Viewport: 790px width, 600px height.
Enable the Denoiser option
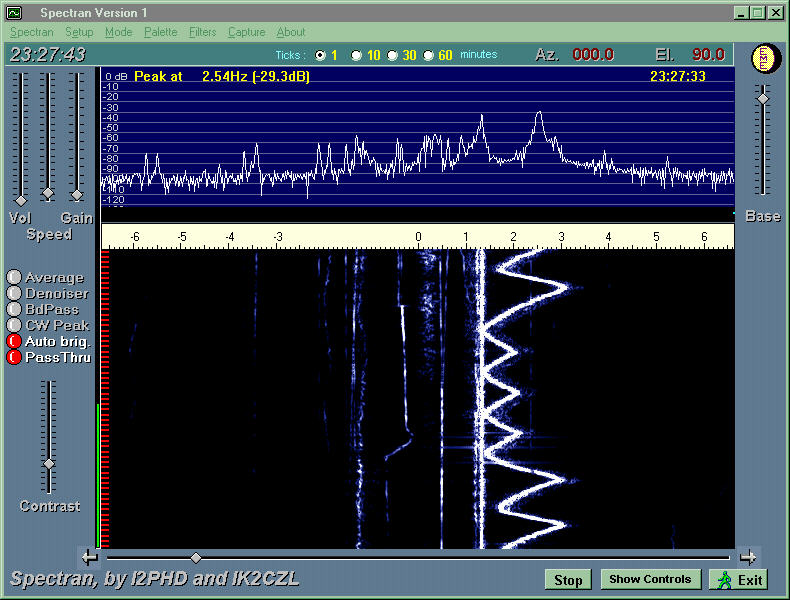click(14, 294)
